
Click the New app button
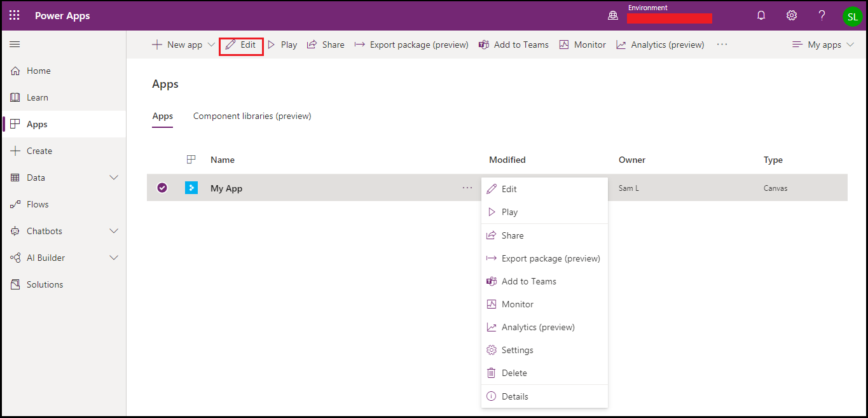click(x=177, y=45)
